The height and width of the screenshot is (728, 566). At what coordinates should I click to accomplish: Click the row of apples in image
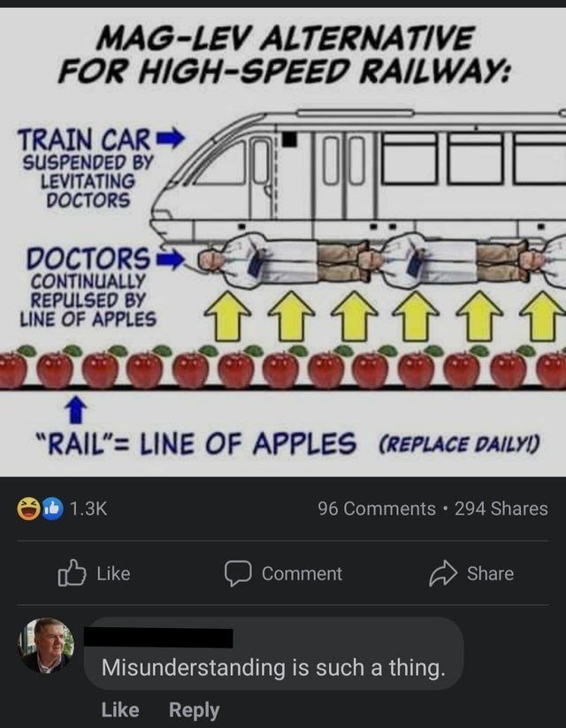283,366
